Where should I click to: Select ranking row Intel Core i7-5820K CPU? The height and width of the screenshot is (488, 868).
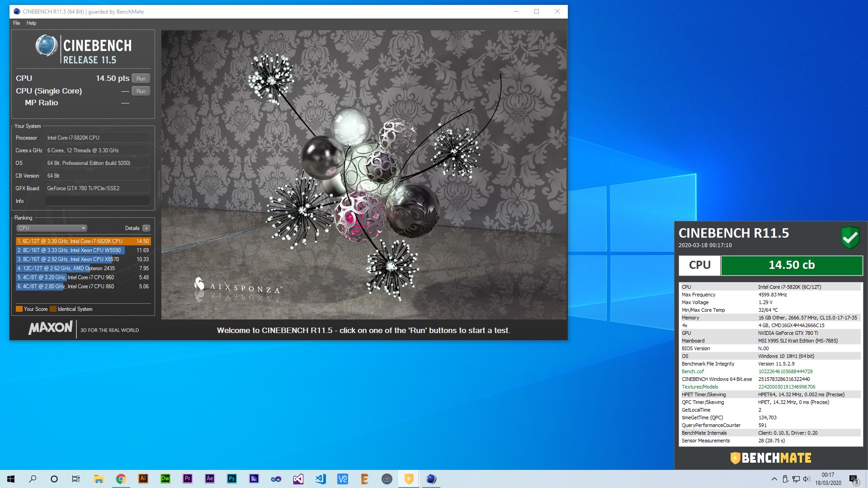(x=83, y=241)
